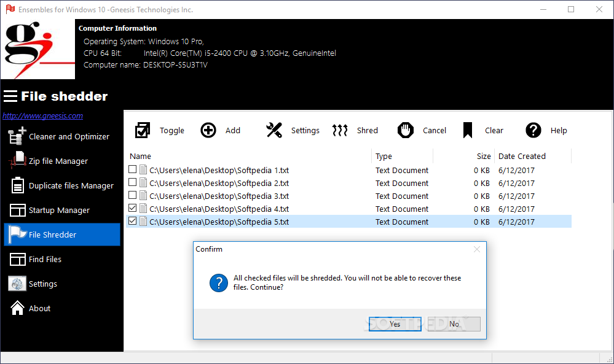The image size is (614, 364).
Task: Open Cleaner and Optimizer section
Action: [x=69, y=136]
